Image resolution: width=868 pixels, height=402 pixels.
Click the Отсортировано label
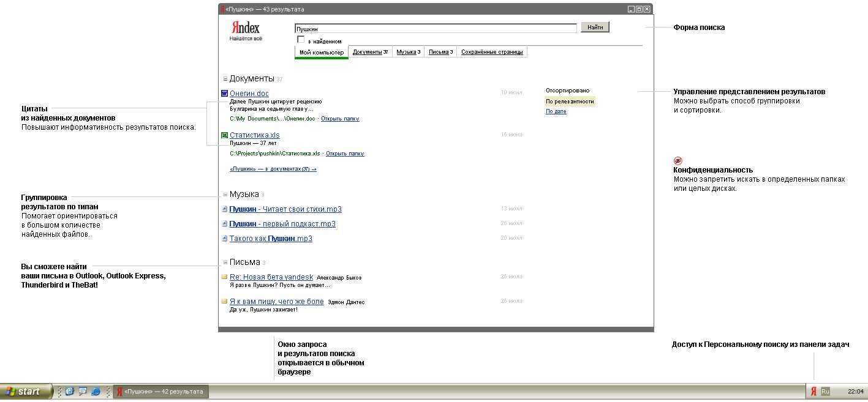point(568,91)
